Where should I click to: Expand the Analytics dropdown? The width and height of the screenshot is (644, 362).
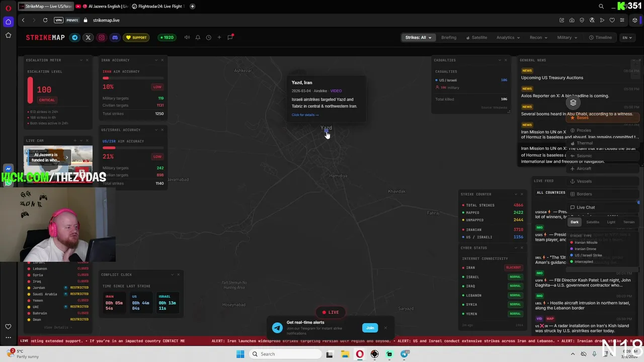point(508,37)
